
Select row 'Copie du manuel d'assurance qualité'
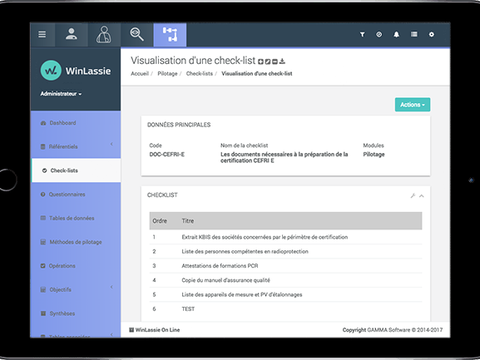[x=286, y=280]
